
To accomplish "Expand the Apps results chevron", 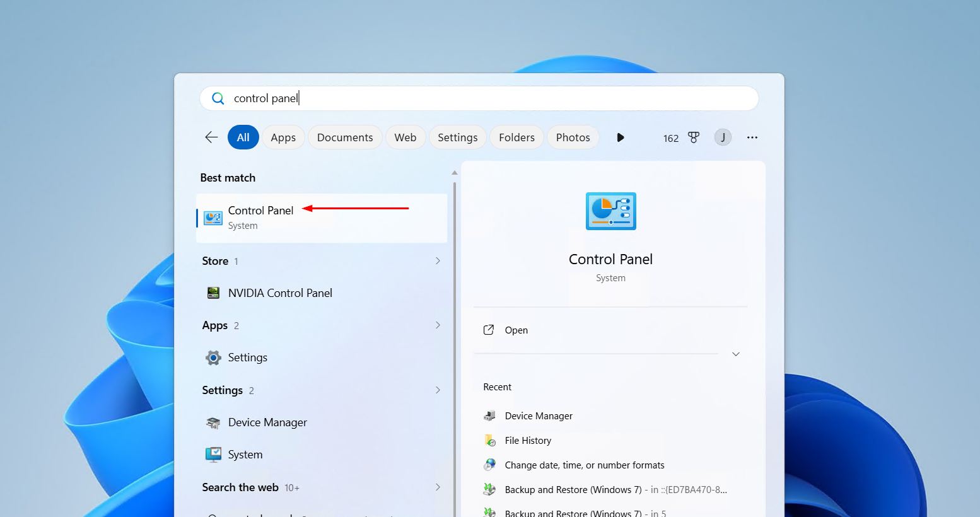I will pos(438,325).
